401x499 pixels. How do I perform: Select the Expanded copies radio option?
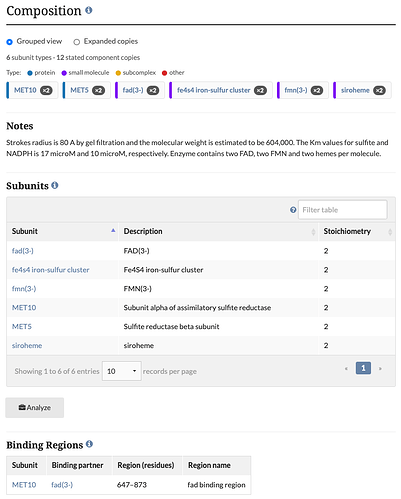click(x=77, y=42)
